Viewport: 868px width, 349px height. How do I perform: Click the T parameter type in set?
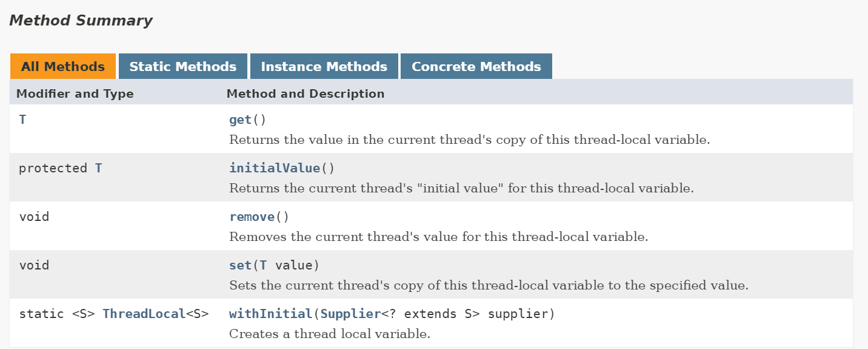pos(263,265)
